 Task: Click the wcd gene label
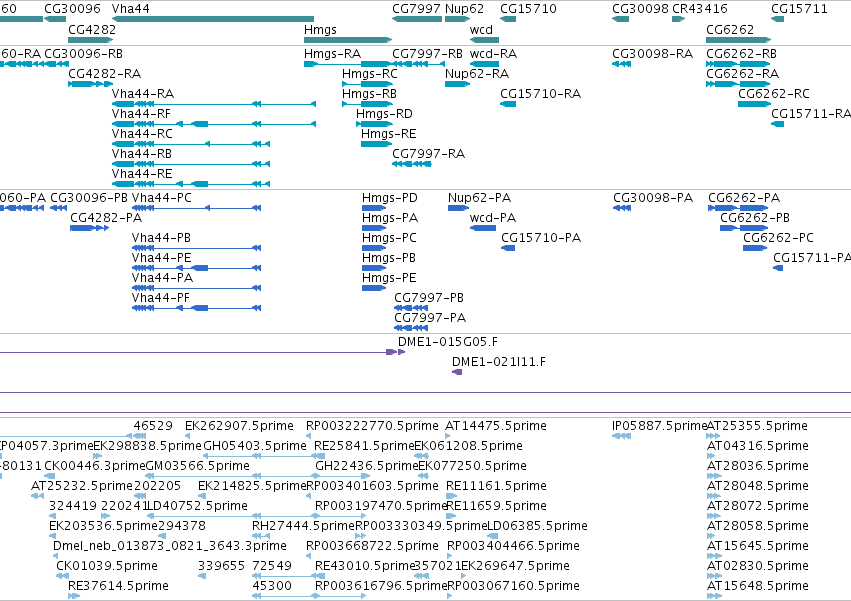pyautogui.click(x=481, y=30)
